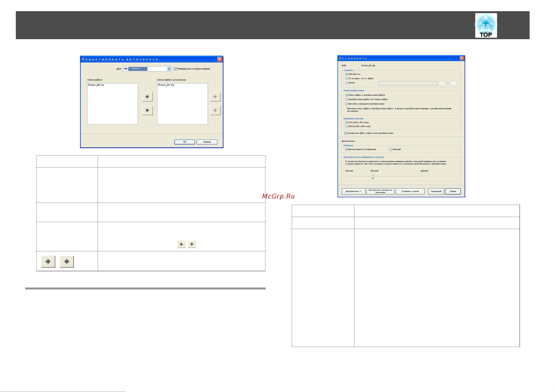
Task: Select Обычный image quality option
Action: coord(391,149)
